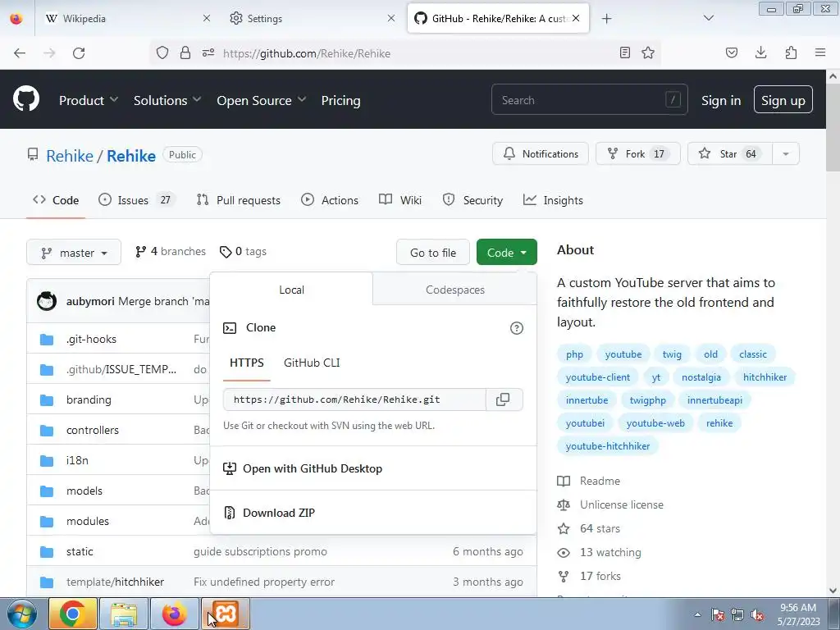Click the Pocket save icon

(731, 52)
